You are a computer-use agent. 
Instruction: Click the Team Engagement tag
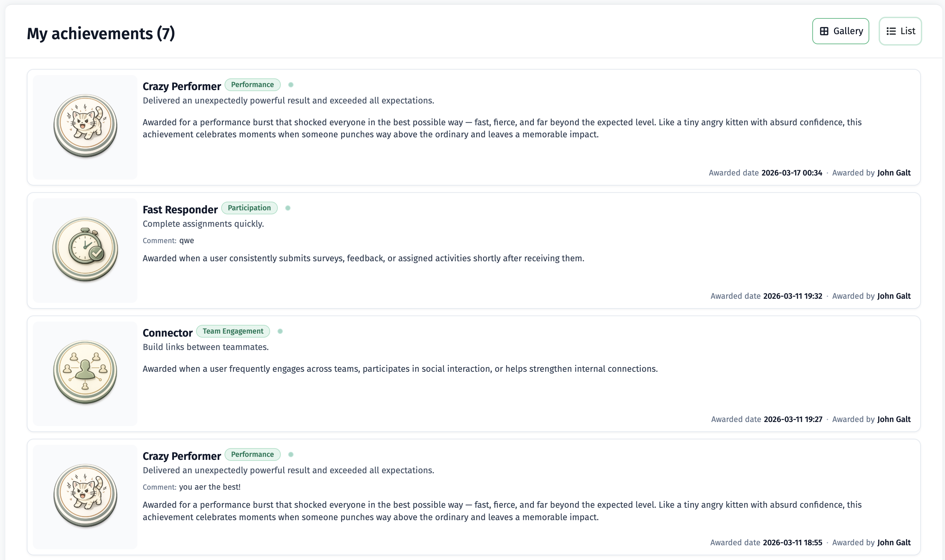[233, 331]
